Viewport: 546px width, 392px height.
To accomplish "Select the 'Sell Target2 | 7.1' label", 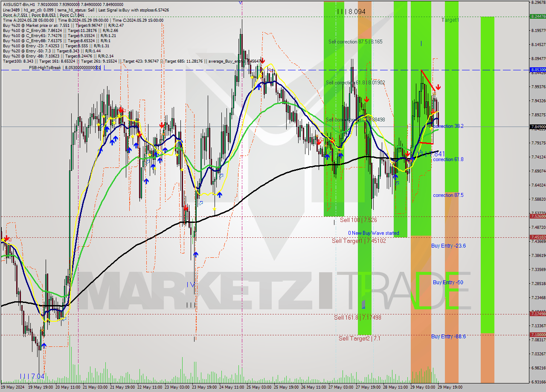I will [x=360, y=338].
